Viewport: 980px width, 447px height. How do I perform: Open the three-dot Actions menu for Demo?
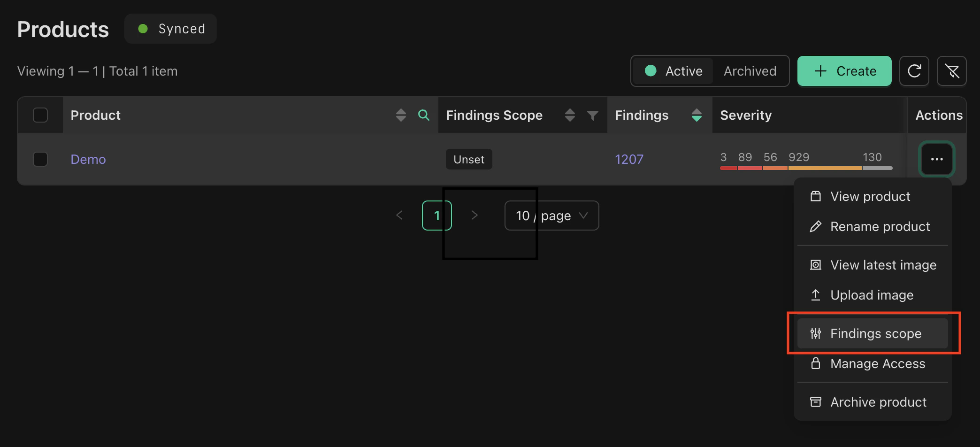[937, 159]
